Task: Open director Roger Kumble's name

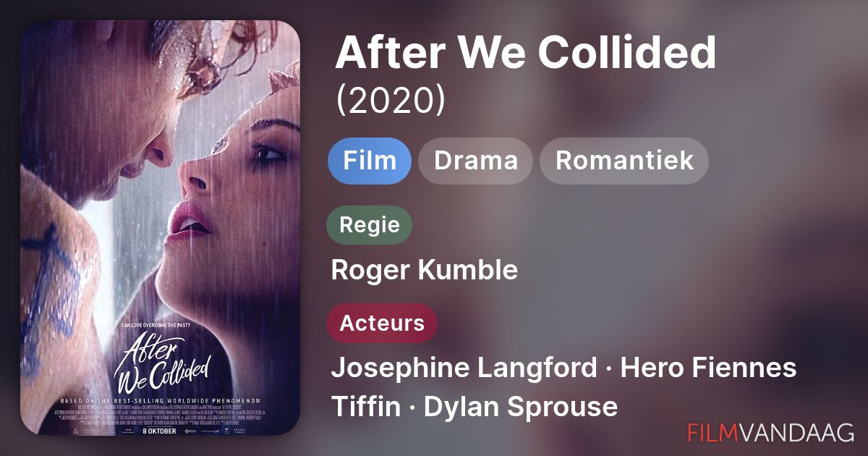Action: (425, 271)
